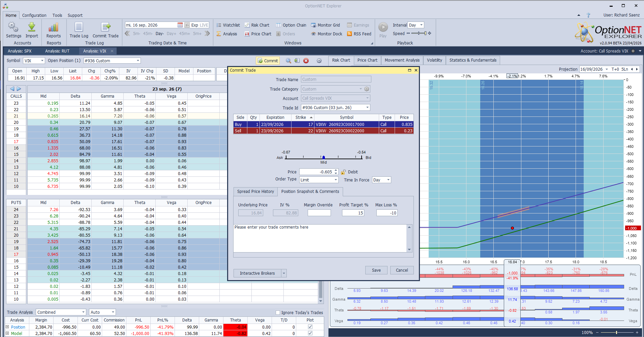
Task: Open the Configuration menu tab
Action: (x=34, y=15)
